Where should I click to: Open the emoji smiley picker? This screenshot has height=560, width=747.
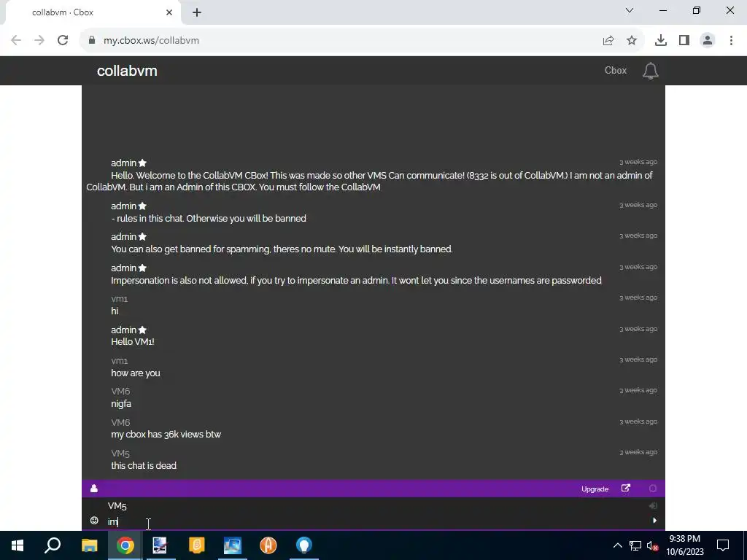pos(94,521)
